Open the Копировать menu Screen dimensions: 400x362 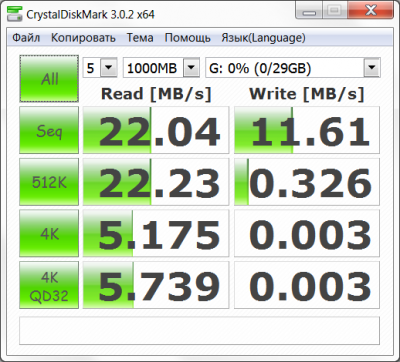pyautogui.click(x=83, y=38)
